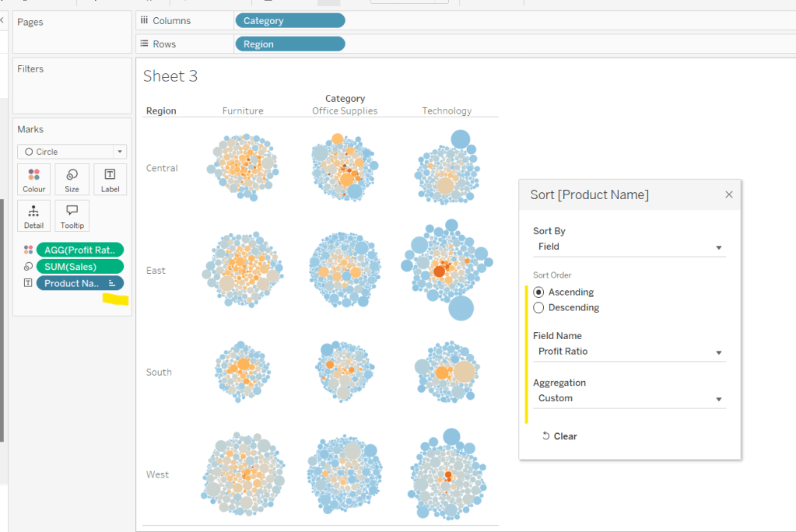Open the Tooltip marks card

[72, 215]
